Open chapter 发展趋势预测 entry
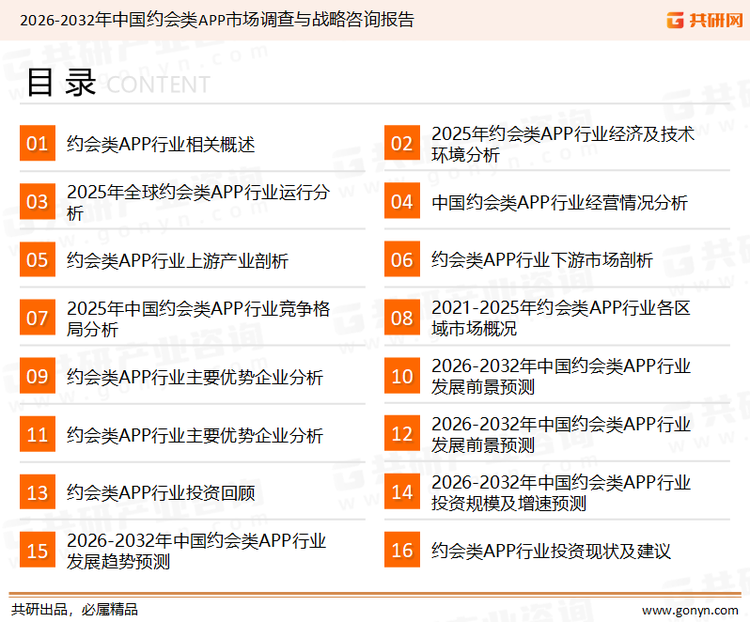This screenshot has width=750, height=622. click(x=197, y=551)
